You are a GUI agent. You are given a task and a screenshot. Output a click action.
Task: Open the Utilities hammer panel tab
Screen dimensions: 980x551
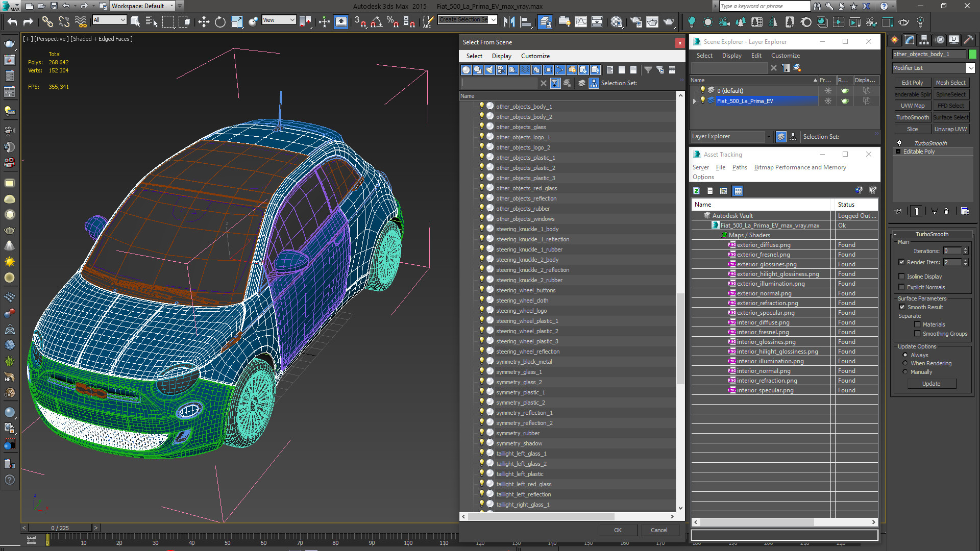tap(969, 40)
